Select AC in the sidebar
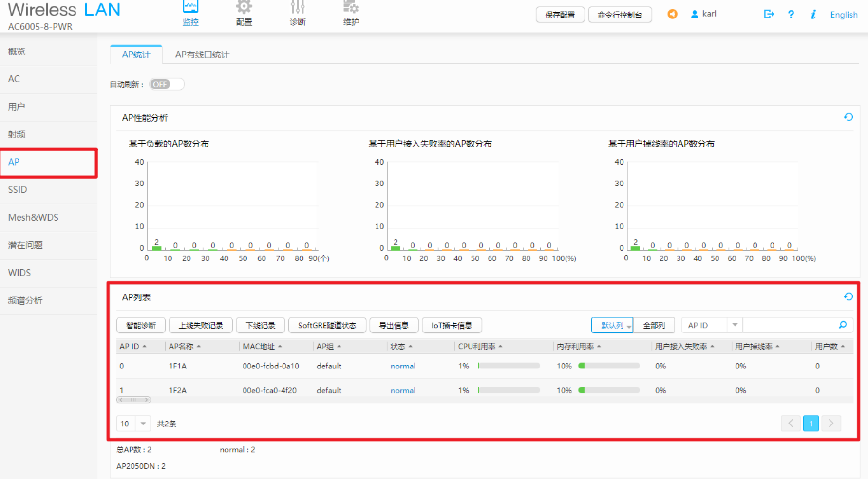Image resolution: width=868 pixels, height=479 pixels. point(49,79)
